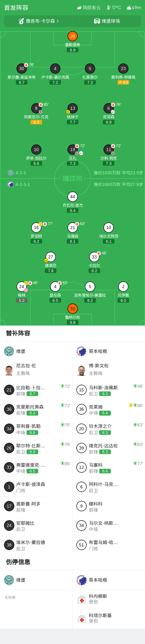
Task: Tap the 4-3-3 formation team badge
Action: coord(11,173)
